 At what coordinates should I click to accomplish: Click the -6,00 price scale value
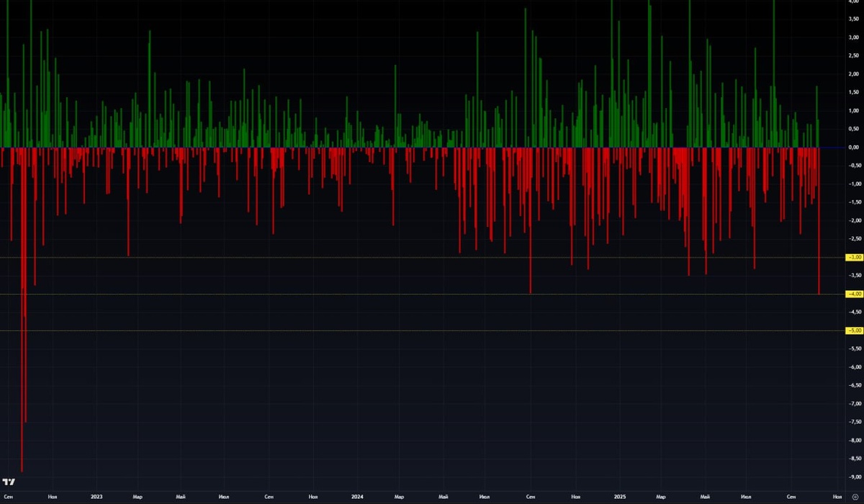[x=855, y=367]
